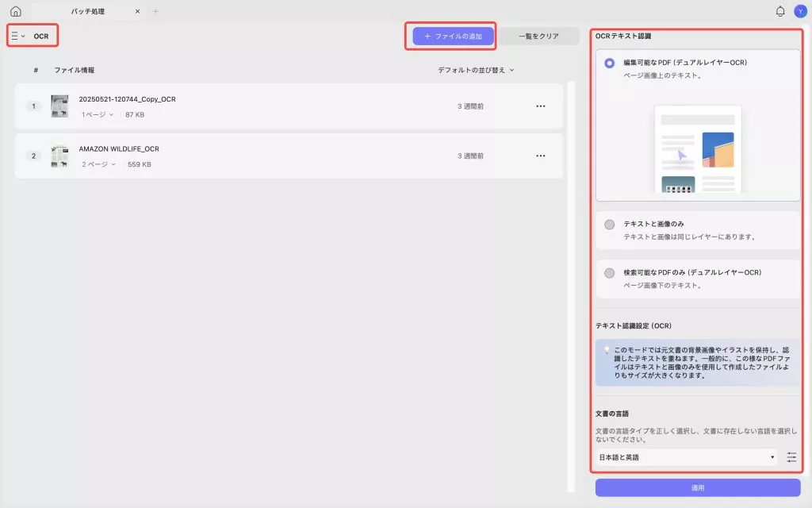812x508 pixels.
Task: Click file name 20250521-120744_Copy_OCR
Action: click(x=127, y=99)
